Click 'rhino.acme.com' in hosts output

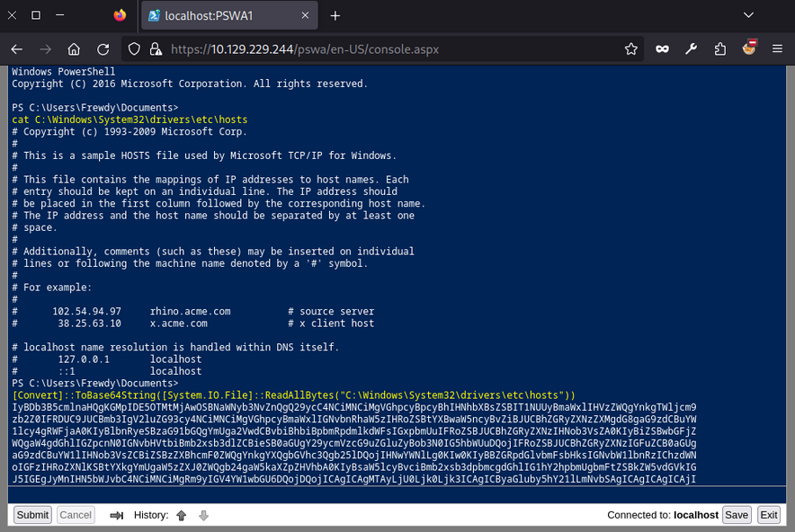pos(190,311)
